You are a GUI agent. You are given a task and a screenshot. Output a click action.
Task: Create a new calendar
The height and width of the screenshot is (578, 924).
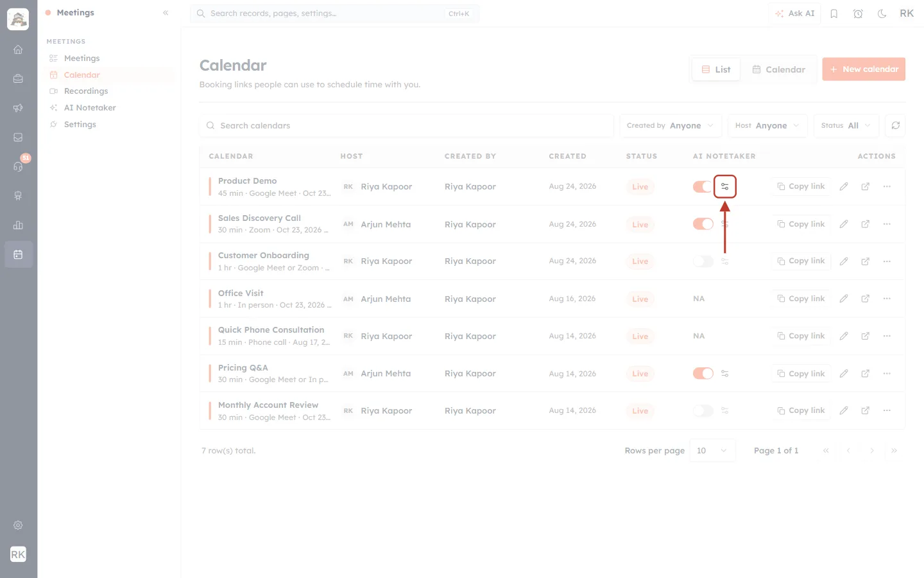pos(864,69)
